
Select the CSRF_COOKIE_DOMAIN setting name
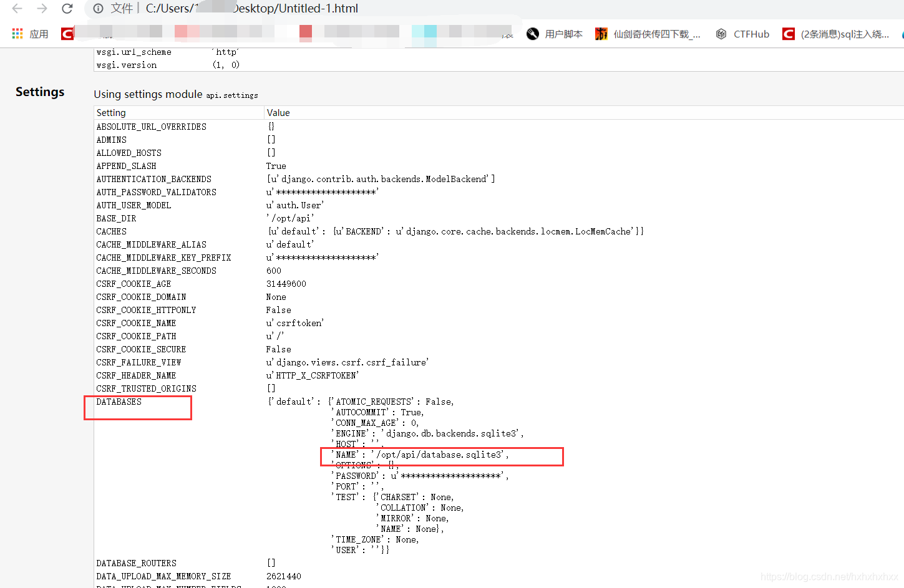[x=141, y=297]
